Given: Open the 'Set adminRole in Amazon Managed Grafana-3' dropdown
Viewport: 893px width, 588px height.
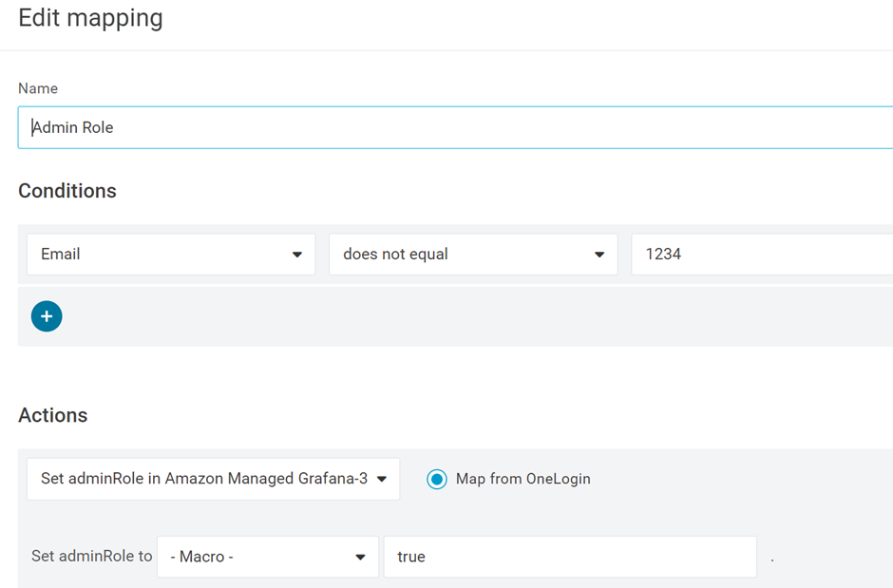Looking at the screenshot, I should pos(213,480).
